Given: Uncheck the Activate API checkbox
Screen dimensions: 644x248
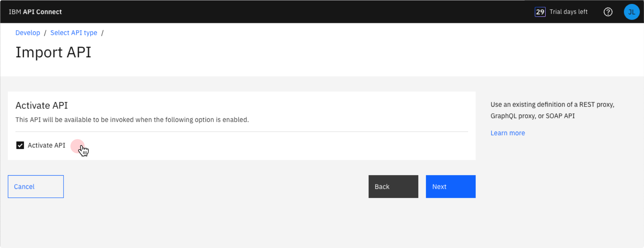Looking at the screenshot, I should click(x=20, y=145).
